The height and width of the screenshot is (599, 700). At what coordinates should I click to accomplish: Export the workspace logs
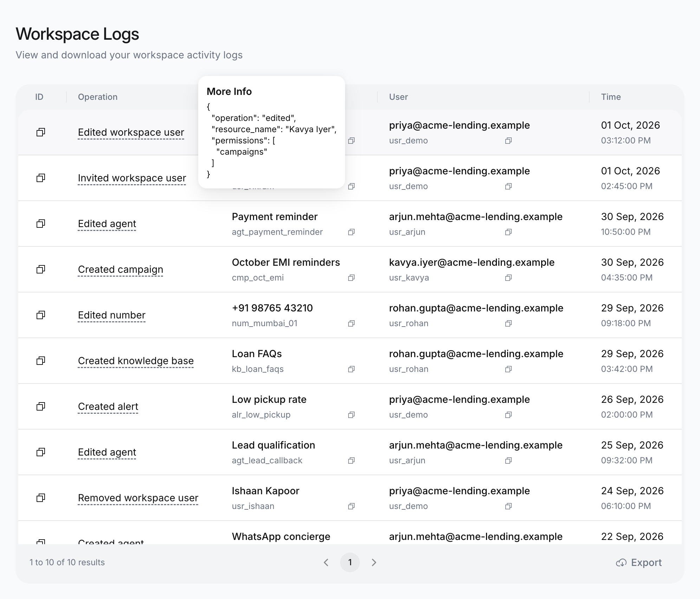(639, 562)
